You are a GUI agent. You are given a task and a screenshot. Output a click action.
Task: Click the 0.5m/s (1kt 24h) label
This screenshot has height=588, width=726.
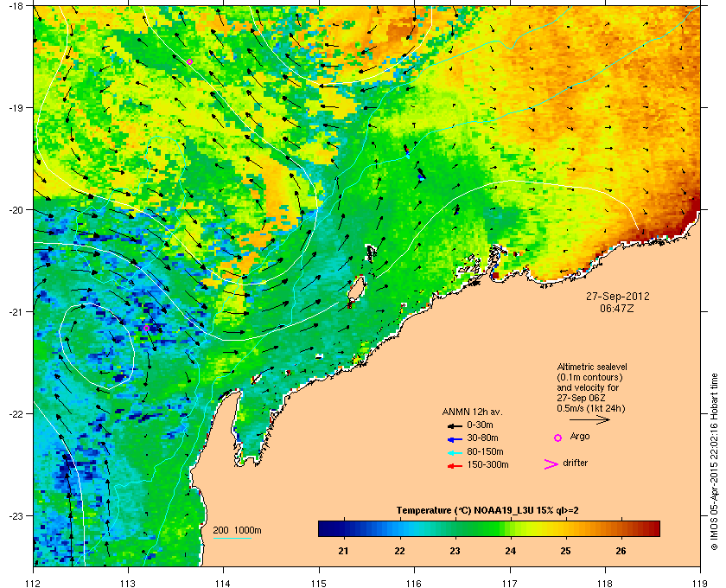[x=591, y=409]
